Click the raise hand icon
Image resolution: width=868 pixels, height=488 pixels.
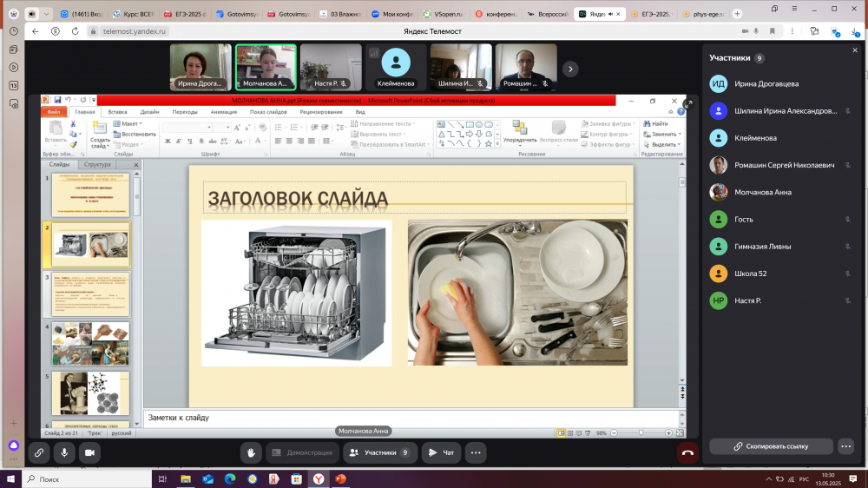(x=251, y=452)
